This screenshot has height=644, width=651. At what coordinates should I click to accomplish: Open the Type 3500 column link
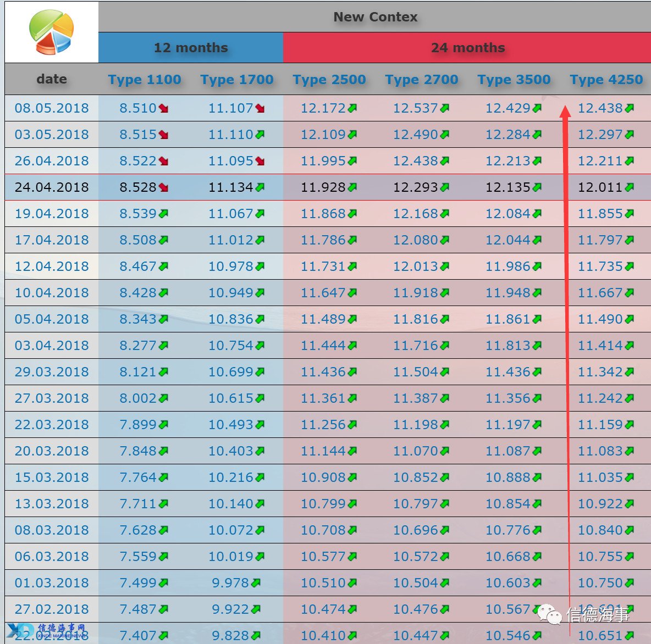click(514, 79)
